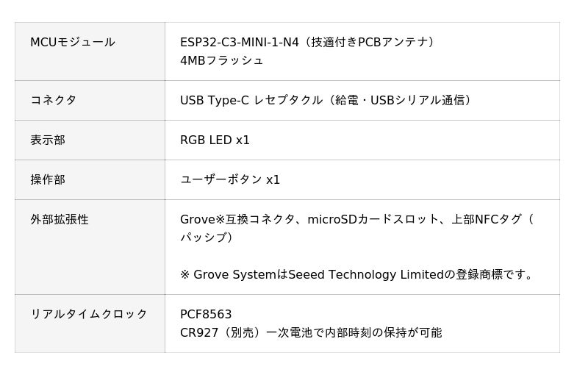Click the 4MBフラッシュ line

click(x=222, y=60)
